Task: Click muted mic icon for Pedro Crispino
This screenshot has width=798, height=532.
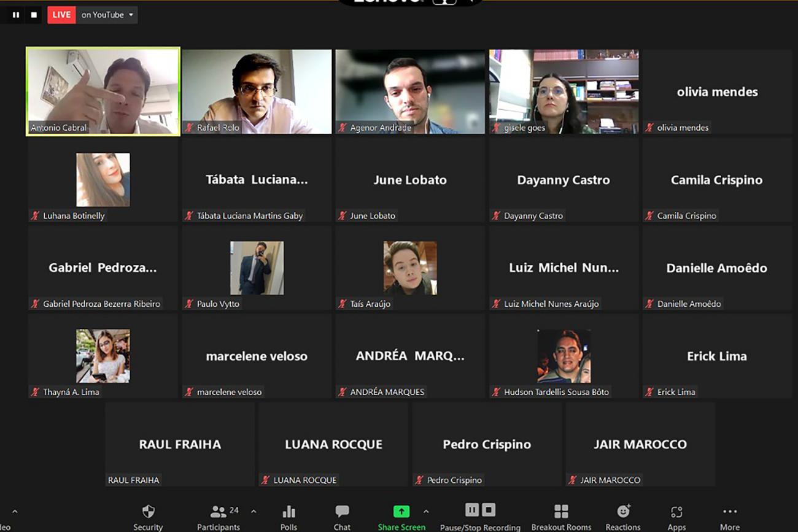Action: pyautogui.click(x=420, y=480)
